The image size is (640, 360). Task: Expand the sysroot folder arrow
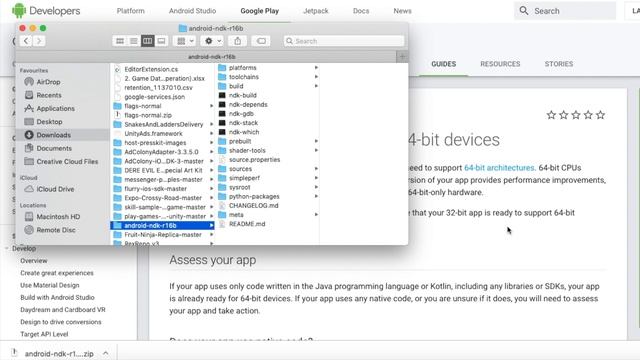(x=316, y=187)
